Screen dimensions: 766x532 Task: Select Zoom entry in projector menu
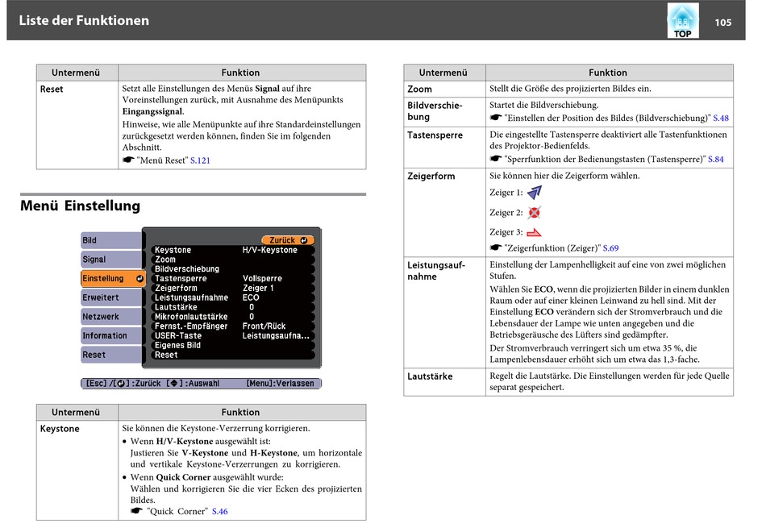[165, 260]
